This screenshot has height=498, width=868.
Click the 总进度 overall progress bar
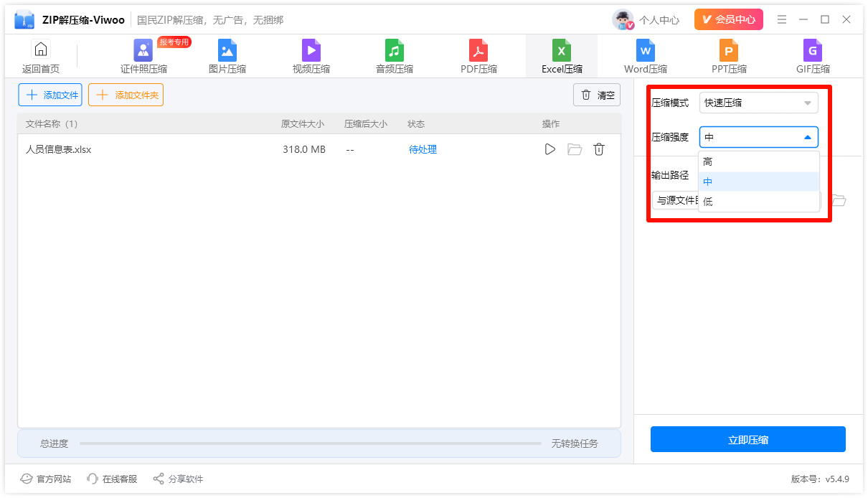(311, 443)
